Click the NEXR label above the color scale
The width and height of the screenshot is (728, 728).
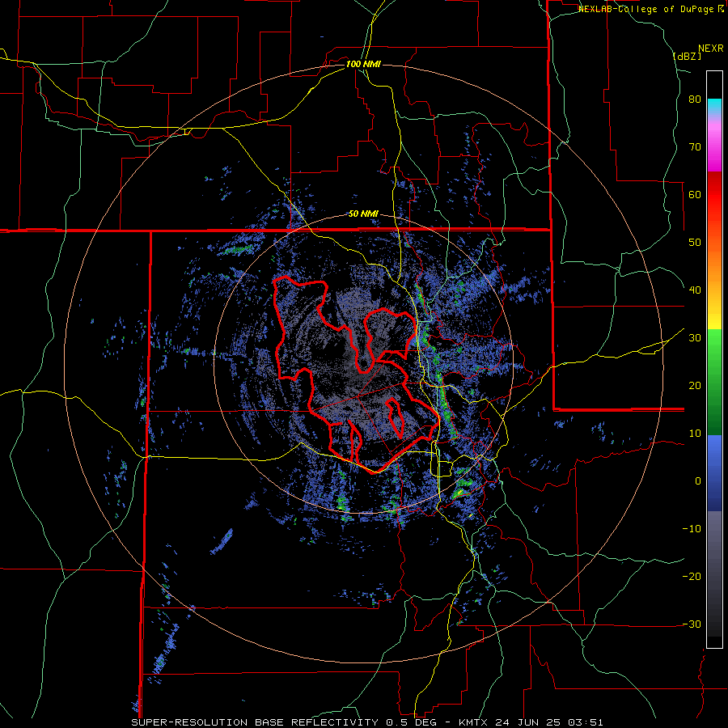coord(710,49)
